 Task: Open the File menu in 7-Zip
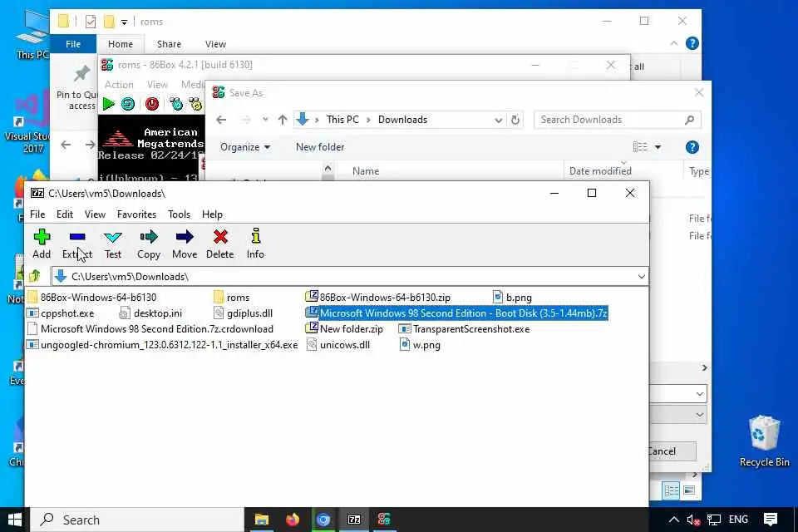pyautogui.click(x=37, y=214)
